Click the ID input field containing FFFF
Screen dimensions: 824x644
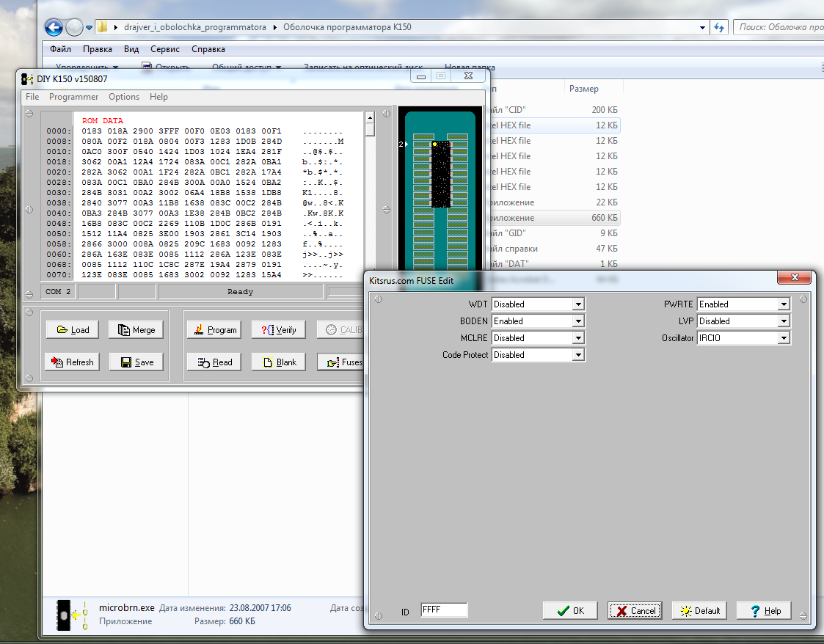(x=444, y=610)
